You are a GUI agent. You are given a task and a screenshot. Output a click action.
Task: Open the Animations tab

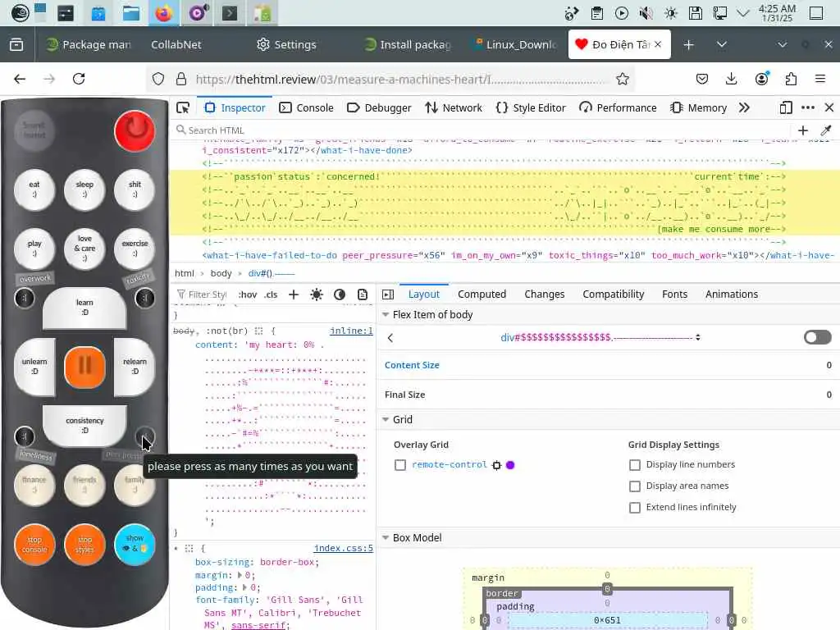click(x=731, y=294)
